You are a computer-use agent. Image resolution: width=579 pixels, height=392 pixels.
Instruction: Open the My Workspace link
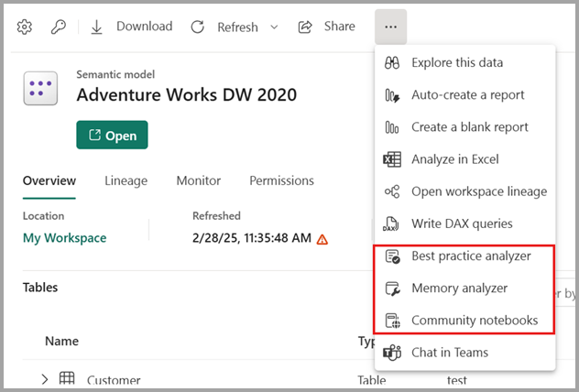coord(65,238)
